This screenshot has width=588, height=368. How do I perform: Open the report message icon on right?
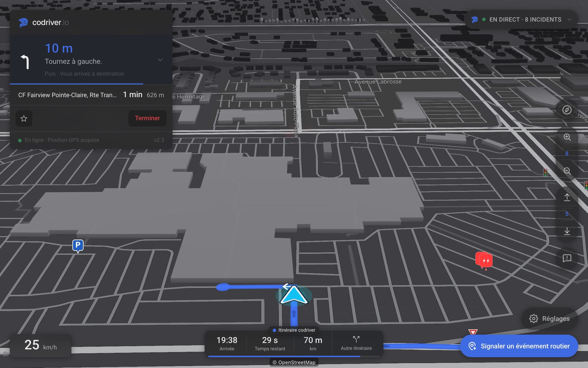(x=567, y=258)
